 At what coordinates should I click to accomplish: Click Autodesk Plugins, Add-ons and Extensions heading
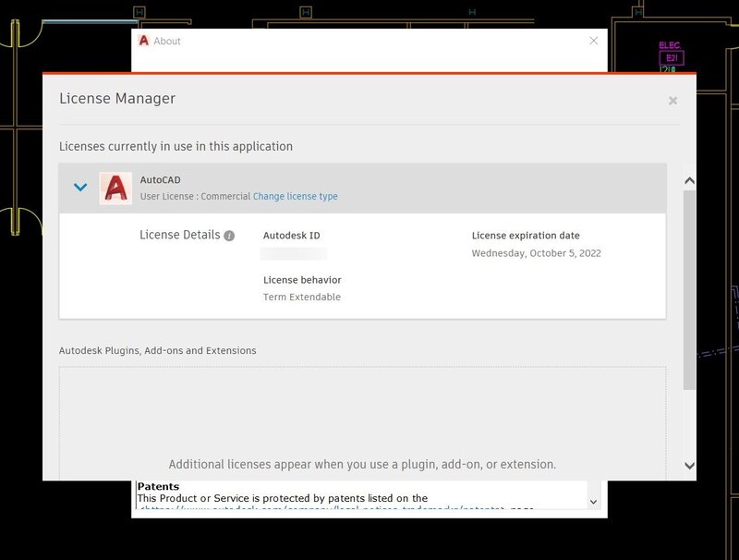point(157,350)
